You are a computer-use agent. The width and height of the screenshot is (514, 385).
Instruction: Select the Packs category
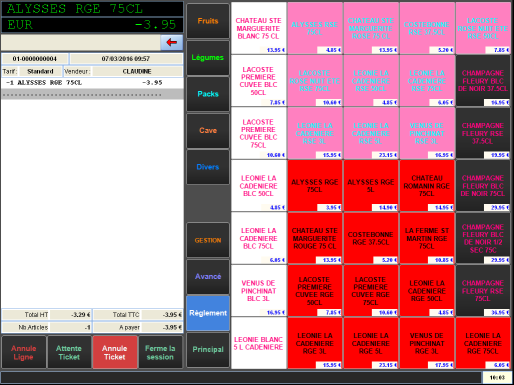[208, 94]
